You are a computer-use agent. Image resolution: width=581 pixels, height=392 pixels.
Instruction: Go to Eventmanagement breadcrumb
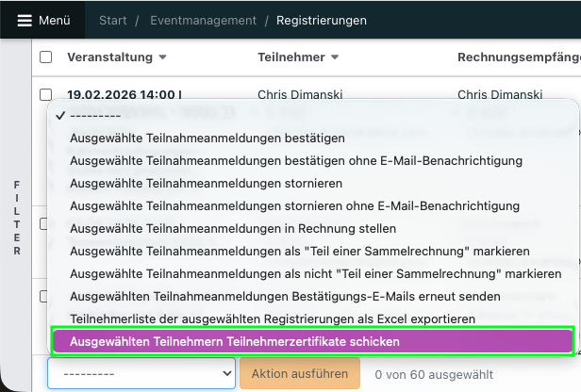tap(203, 21)
